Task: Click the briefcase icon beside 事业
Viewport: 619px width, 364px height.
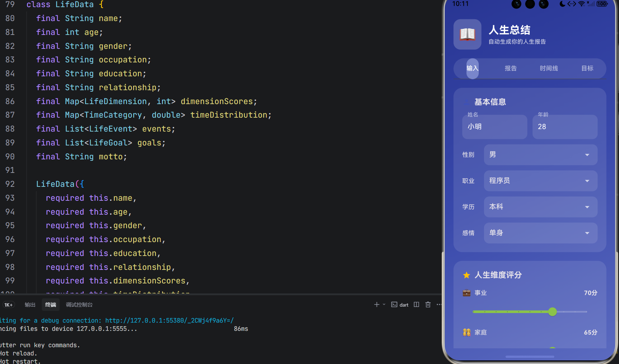Action: point(466,293)
